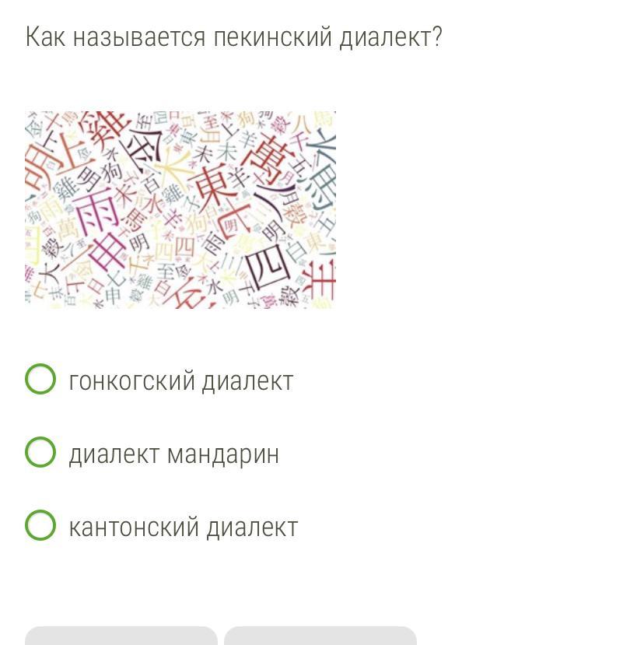Mark the кантонский диалект radio button
644x645 pixels.
pos(40,525)
